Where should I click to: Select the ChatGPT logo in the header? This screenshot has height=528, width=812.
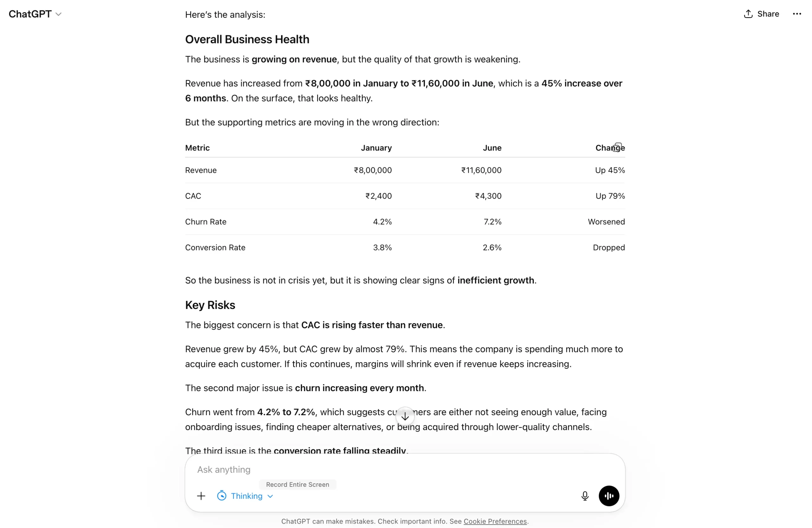pos(29,14)
